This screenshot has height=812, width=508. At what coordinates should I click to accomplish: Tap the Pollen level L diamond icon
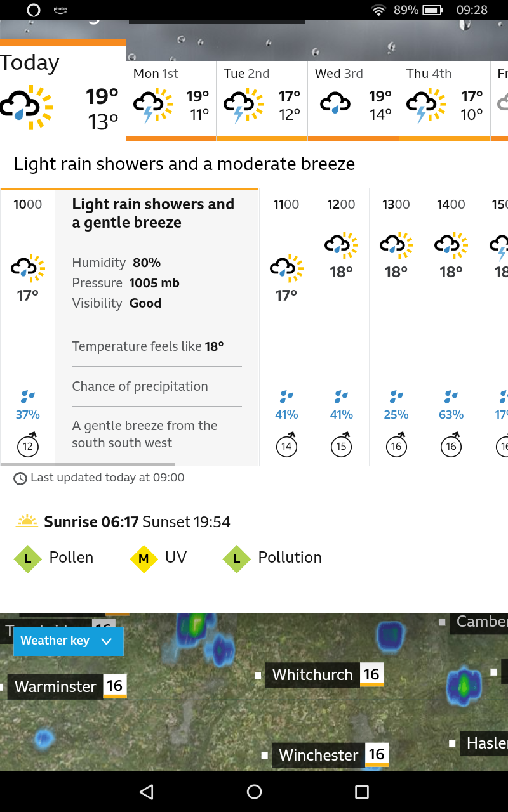(x=28, y=559)
